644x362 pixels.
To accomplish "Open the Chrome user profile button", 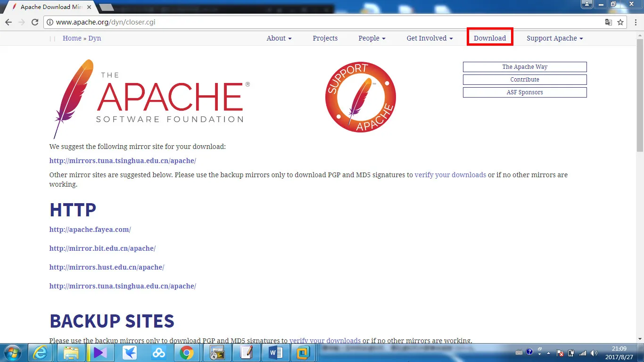I will [x=586, y=4].
